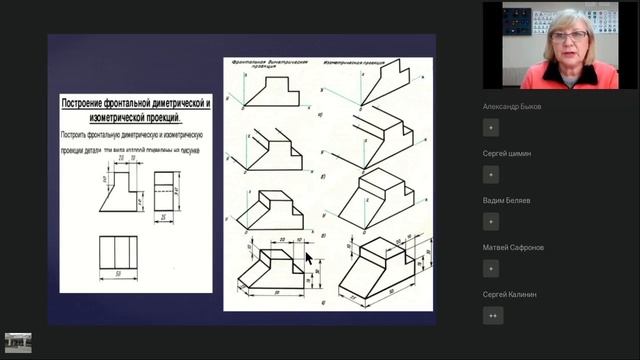Click the slide subtitle 'изометрической проекций.'
This screenshot has height=360, width=640.
coord(136,118)
